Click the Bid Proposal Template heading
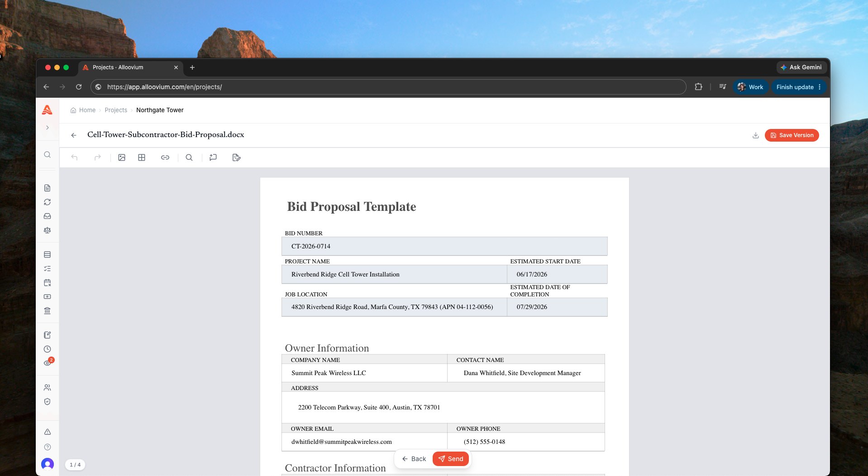The image size is (868, 476). pyautogui.click(x=352, y=206)
